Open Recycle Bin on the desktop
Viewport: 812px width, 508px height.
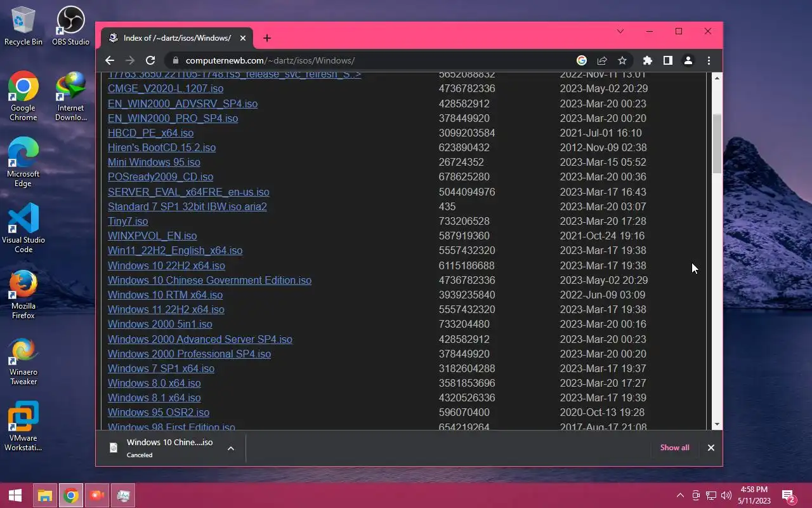[23, 27]
